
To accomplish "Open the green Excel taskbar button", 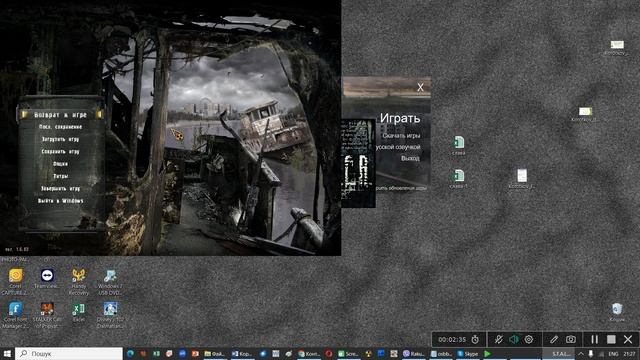I will click(x=156, y=353).
